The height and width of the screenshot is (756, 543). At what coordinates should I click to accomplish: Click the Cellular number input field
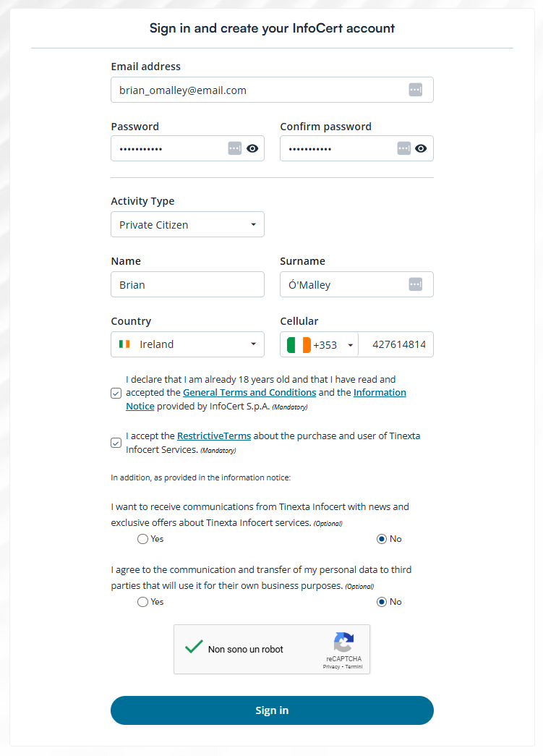[x=398, y=345]
